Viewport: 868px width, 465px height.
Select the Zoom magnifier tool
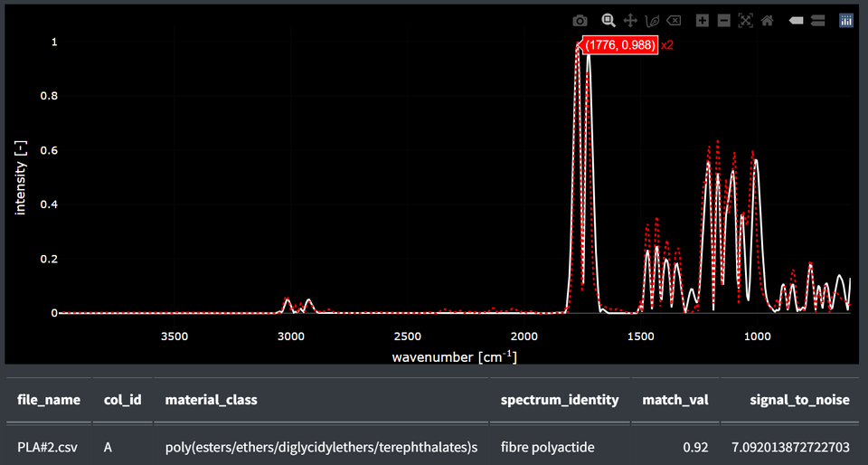pos(609,21)
